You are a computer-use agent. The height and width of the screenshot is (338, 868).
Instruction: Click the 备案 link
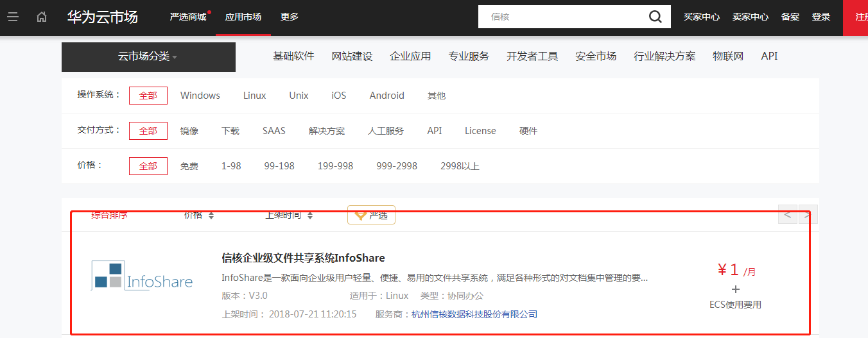tap(790, 17)
